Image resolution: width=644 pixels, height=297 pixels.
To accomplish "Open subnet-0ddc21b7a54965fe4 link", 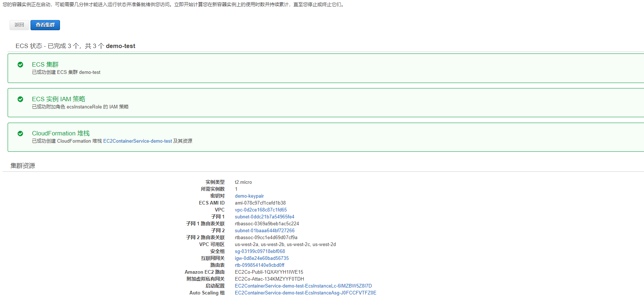I will (265, 217).
